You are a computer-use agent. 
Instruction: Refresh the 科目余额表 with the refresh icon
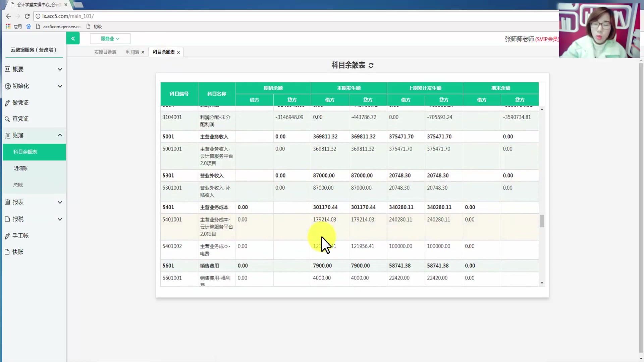[370, 65]
